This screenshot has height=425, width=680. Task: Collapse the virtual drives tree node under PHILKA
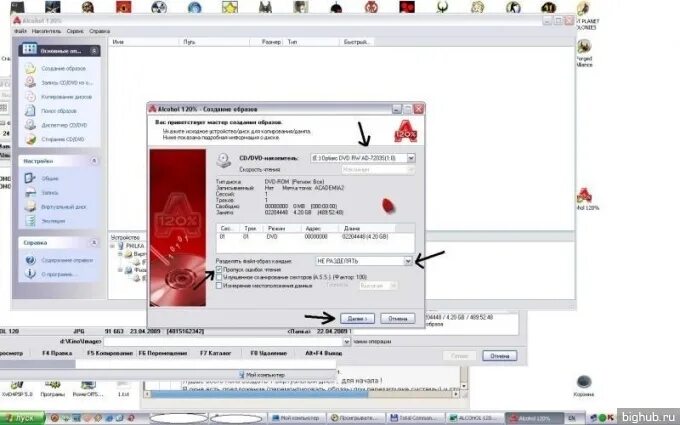120,254
